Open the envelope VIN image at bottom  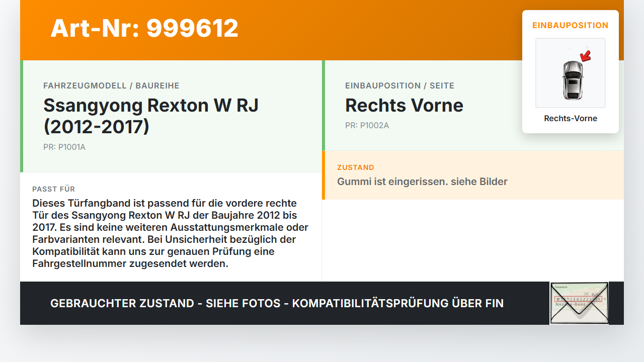pyautogui.click(x=579, y=303)
